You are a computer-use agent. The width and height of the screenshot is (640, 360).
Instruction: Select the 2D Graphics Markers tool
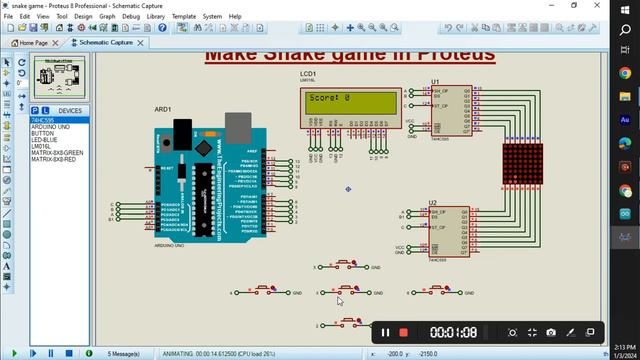(x=7, y=287)
